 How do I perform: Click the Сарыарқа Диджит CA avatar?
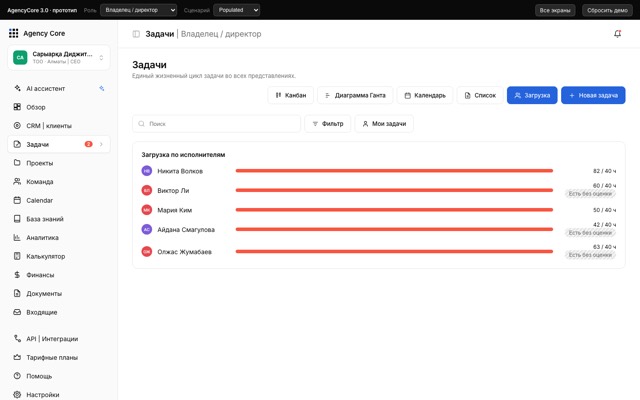pyautogui.click(x=20, y=58)
